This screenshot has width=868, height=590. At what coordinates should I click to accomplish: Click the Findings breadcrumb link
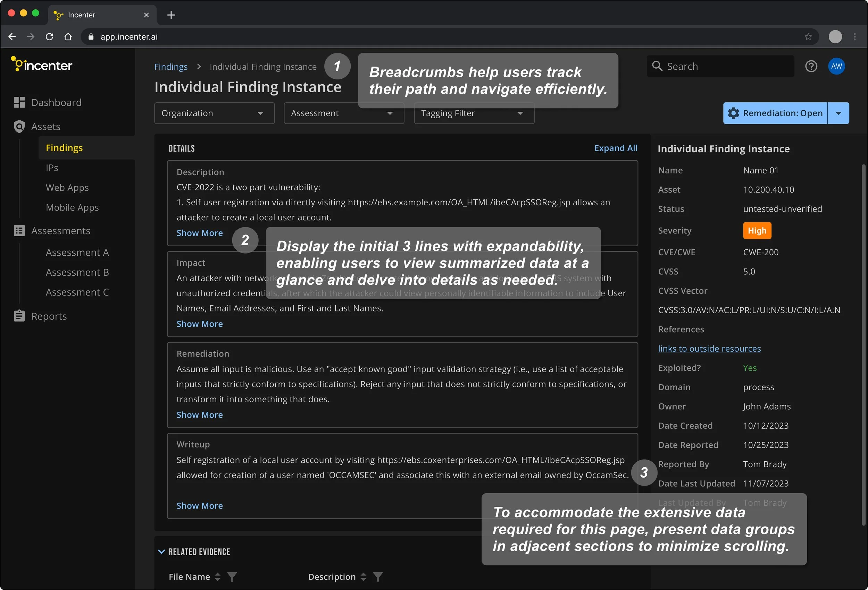tap(171, 67)
